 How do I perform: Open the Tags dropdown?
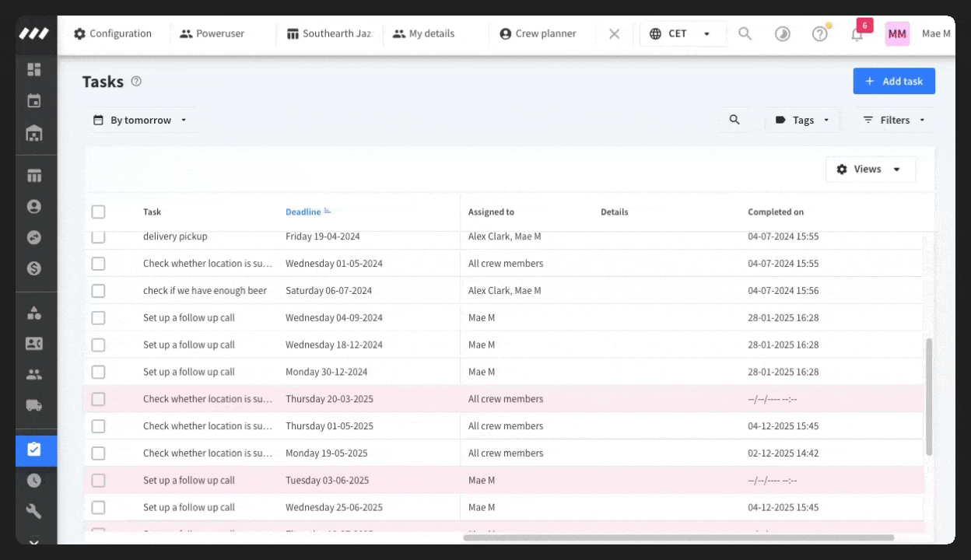[x=802, y=120]
